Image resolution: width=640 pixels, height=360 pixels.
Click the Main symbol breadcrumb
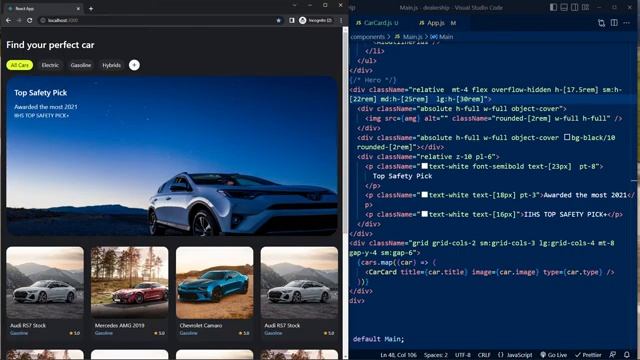coord(442,37)
